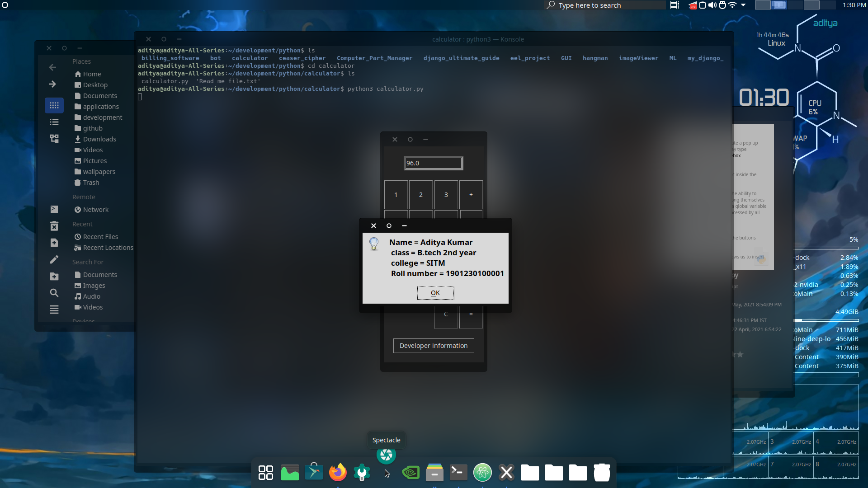Open the NVIDIA settings dock icon
This screenshot has height=488, width=868.
410,473
